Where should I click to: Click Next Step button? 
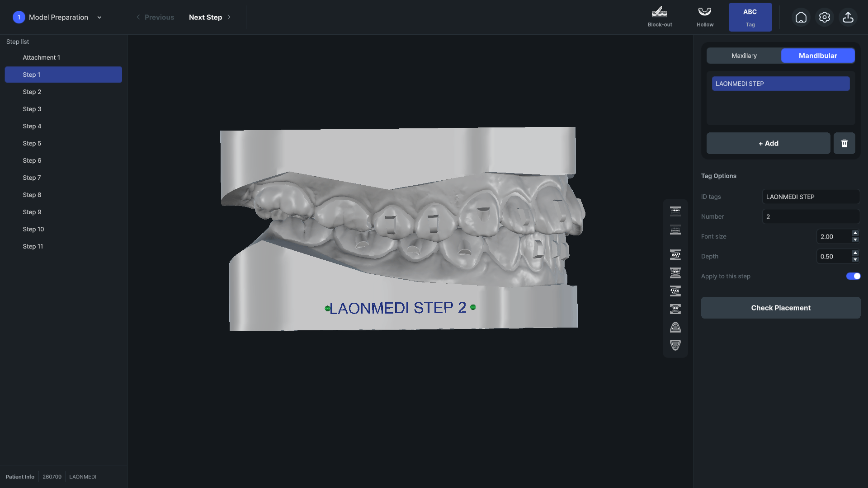tap(210, 17)
